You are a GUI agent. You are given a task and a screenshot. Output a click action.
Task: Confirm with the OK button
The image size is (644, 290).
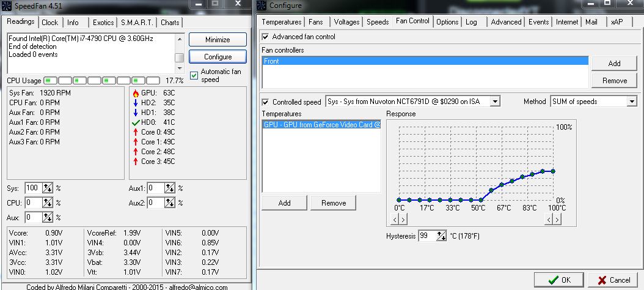(x=559, y=280)
